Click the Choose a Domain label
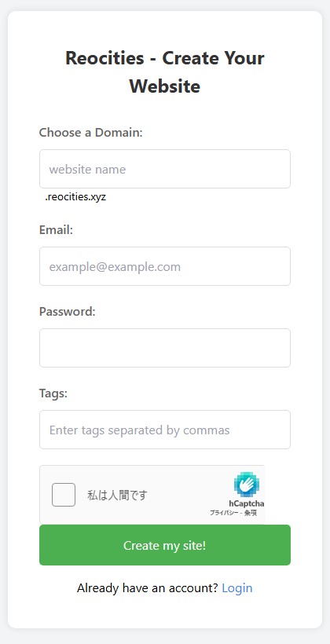 click(x=91, y=133)
